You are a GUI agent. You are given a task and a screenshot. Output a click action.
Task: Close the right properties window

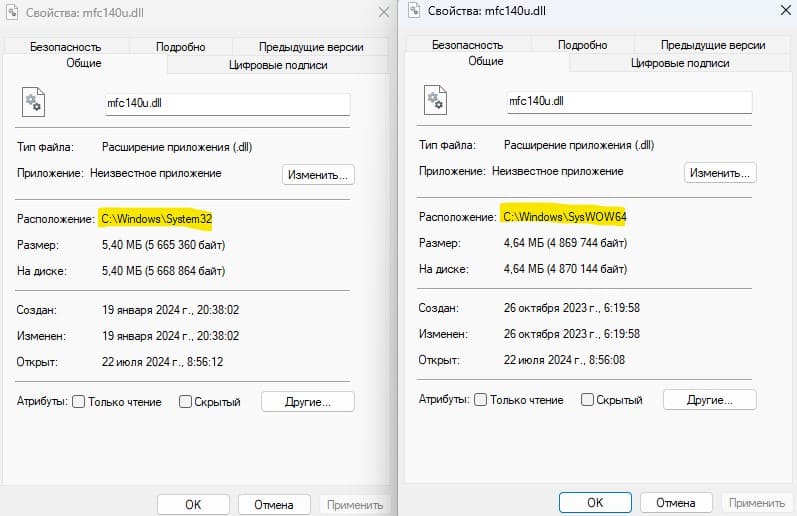[x=785, y=10]
